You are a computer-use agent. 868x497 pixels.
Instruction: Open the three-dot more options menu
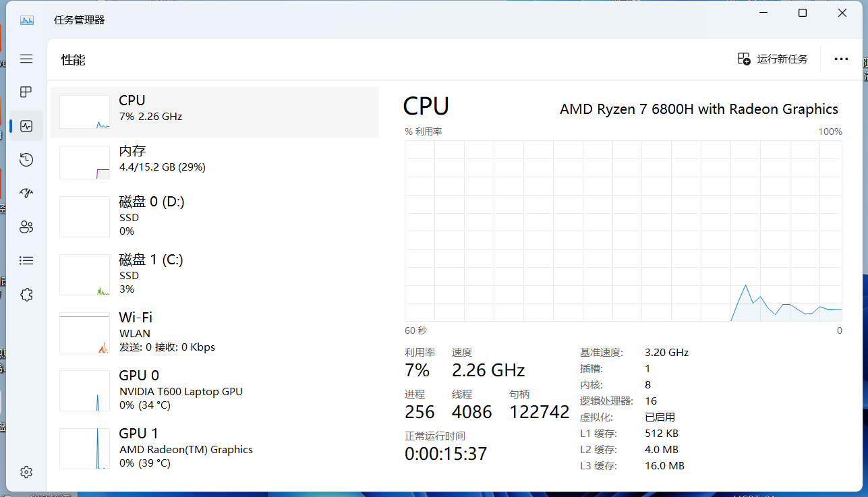coord(841,59)
